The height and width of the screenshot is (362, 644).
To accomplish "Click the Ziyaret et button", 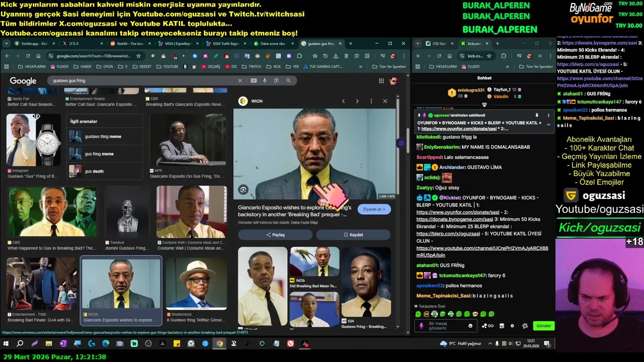I will 374,209.
